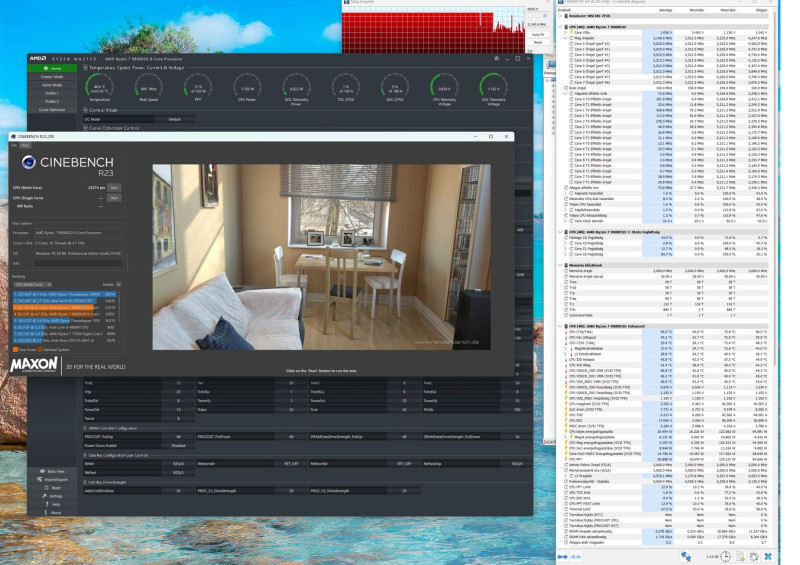Click Thermal Limit row in HWiNFO

click(665, 509)
